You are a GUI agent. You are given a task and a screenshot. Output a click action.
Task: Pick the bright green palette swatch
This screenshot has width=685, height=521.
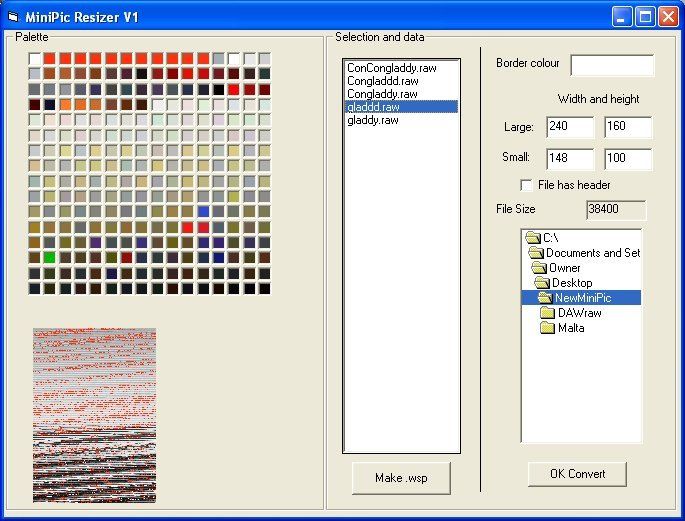(x=49, y=257)
